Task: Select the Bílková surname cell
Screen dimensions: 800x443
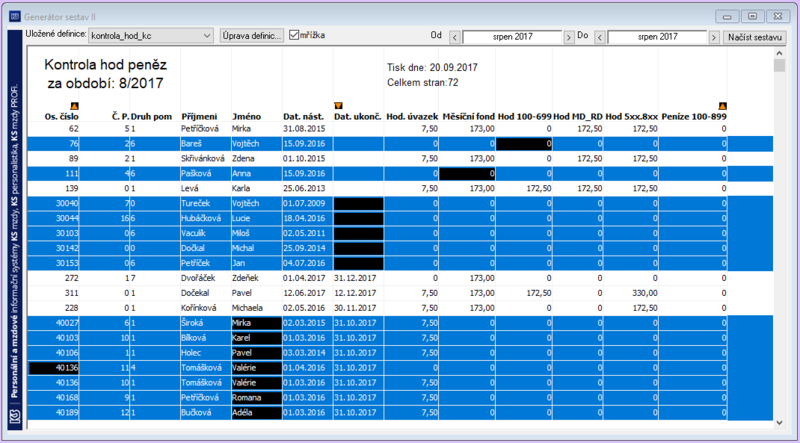Action: [205, 338]
